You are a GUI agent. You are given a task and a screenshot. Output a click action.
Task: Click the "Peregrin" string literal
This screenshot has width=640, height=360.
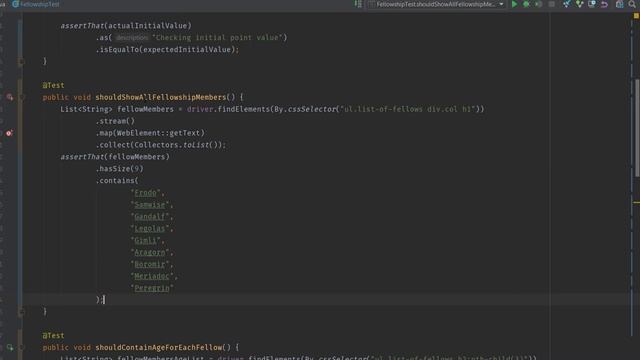click(152, 288)
